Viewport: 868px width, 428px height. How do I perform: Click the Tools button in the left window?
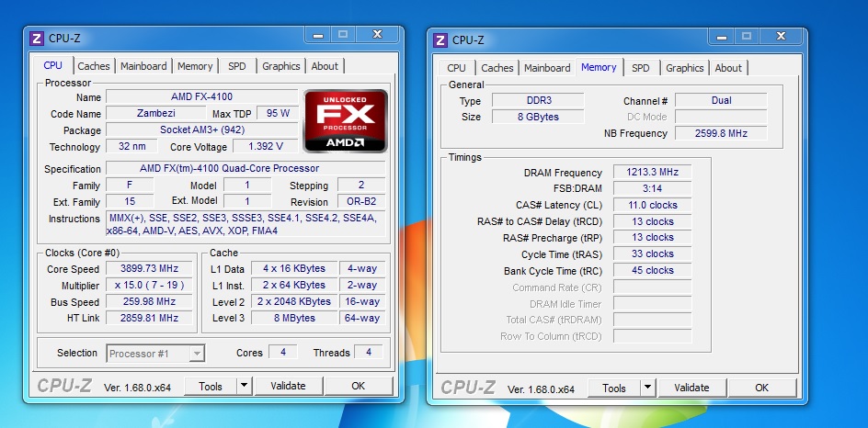(211, 386)
